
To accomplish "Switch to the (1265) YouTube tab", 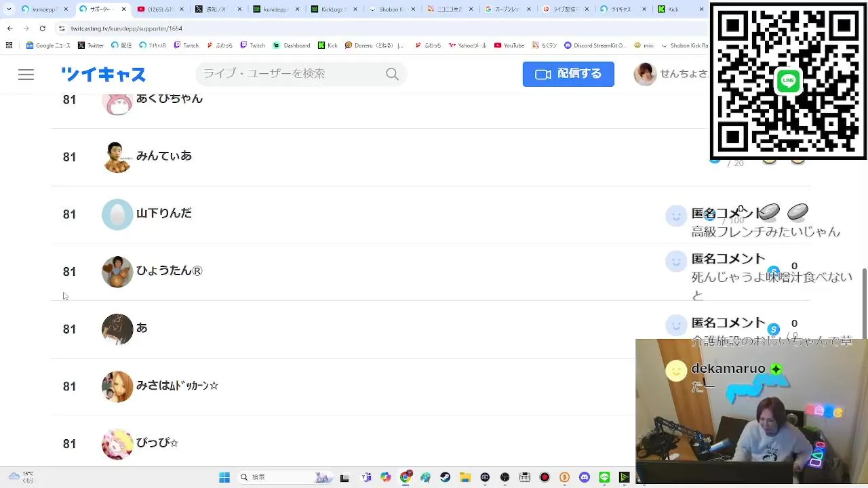I will [x=161, y=9].
